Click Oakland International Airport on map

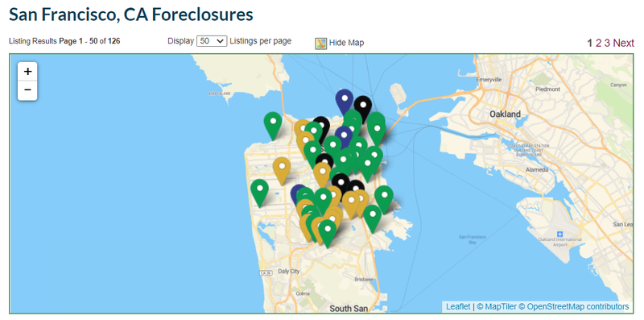559,239
